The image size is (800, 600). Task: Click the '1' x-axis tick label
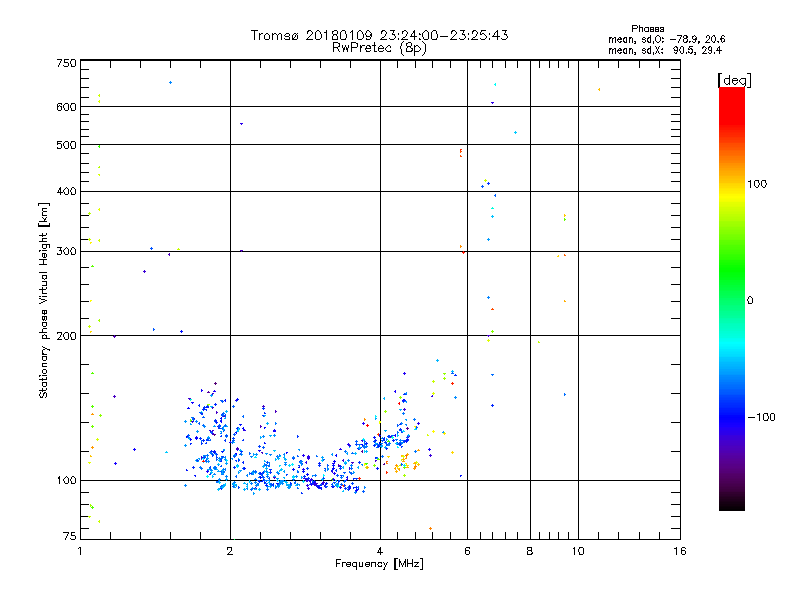[x=80, y=551]
